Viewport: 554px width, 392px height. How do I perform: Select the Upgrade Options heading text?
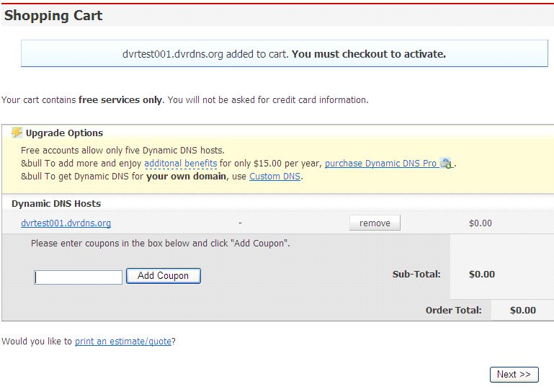point(64,133)
